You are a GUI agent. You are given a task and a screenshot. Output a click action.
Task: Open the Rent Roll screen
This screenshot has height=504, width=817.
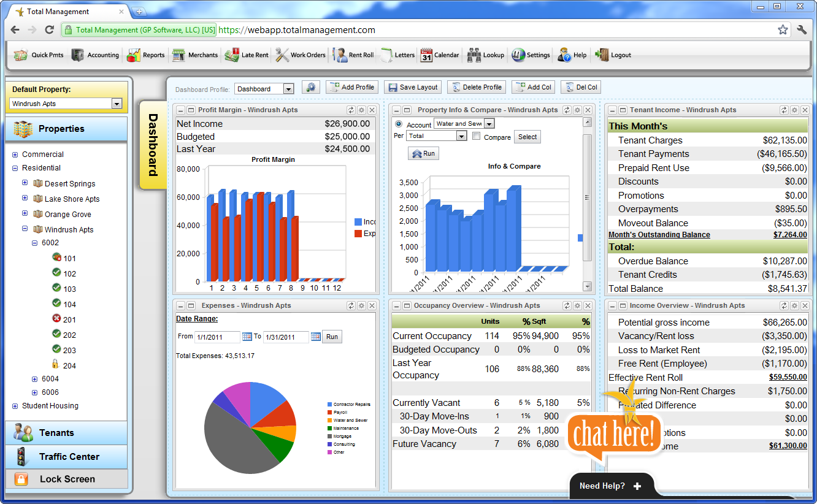[x=353, y=55]
